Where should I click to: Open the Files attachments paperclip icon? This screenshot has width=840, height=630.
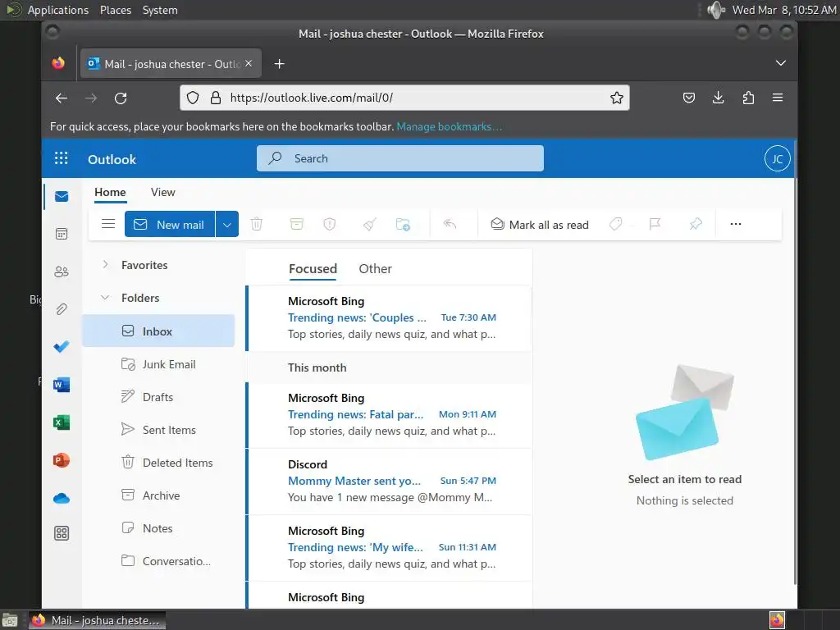click(62, 309)
